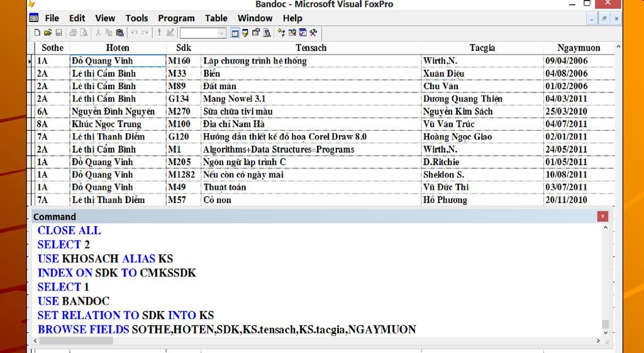Open the database selector dropdown in toolbar

coord(222,33)
